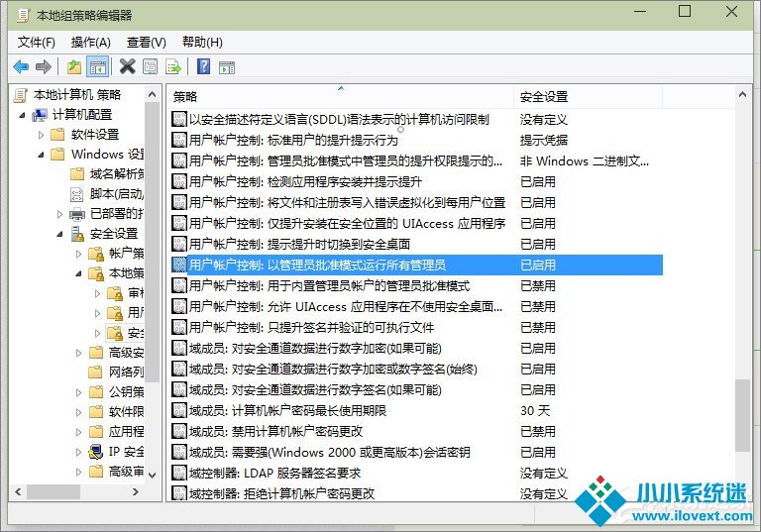The height and width of the screenshot is (532, 761).
Task: Click the IP 安全 policy icon in tree
Action: click(x=96, y=452)
